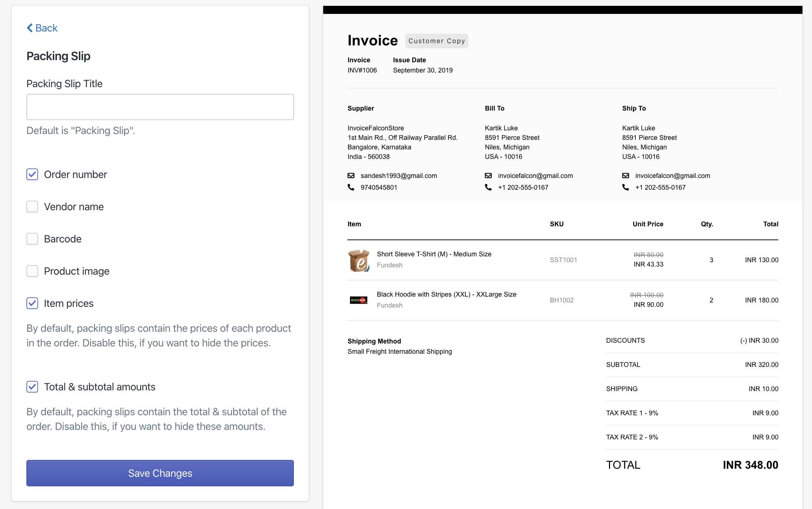Screen dimensions: 812x509
Task: Click the Save Changes button
Action: (x=160, y=473)
